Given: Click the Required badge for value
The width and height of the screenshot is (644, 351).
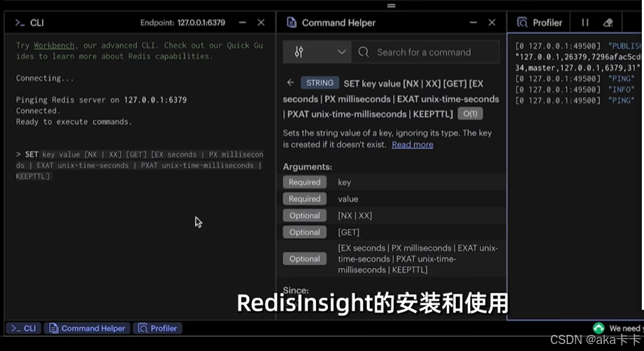Looking at the screenshot, I should click(304, 199).
